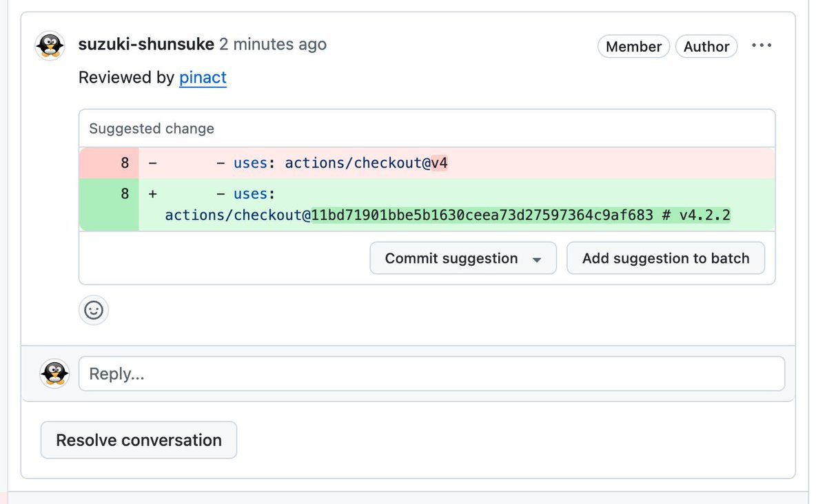Click line number 8 on added row
Image resolution: width=827 pixels, height=504 pixels.
(x=125, y=194)
